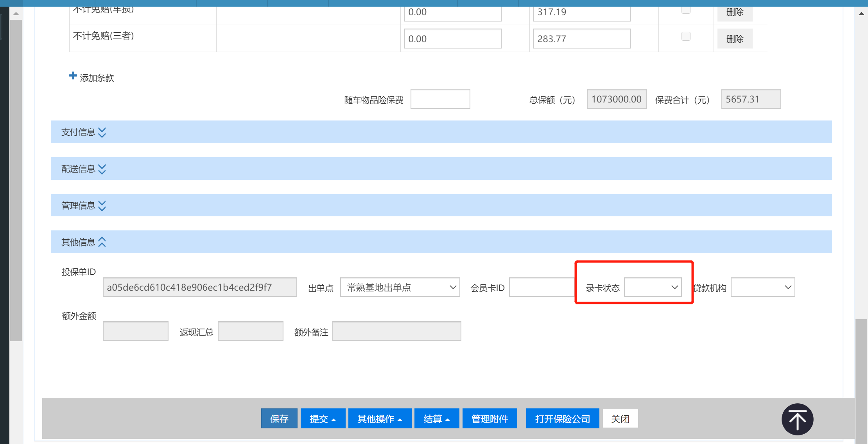868x444 pixels.
Task: Expand the 支付信息 section chevron
Action: point(102,132)
